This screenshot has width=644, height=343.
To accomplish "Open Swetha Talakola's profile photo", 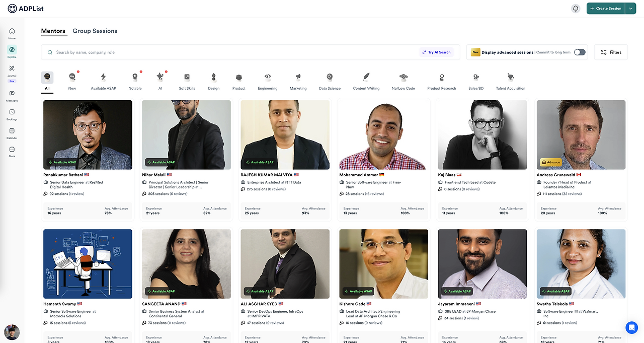I will pos(581,264).
